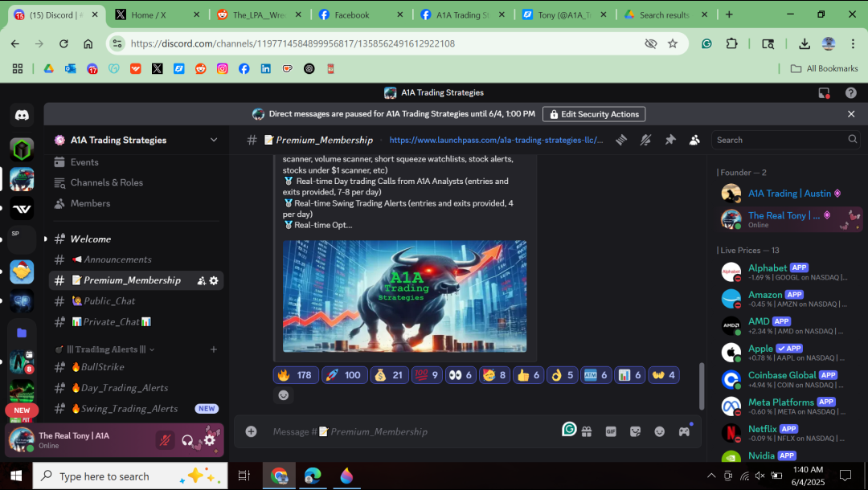868x490 pixels.
Task: Click Task View icon on taskbar
Action: (x=244, y=476)
